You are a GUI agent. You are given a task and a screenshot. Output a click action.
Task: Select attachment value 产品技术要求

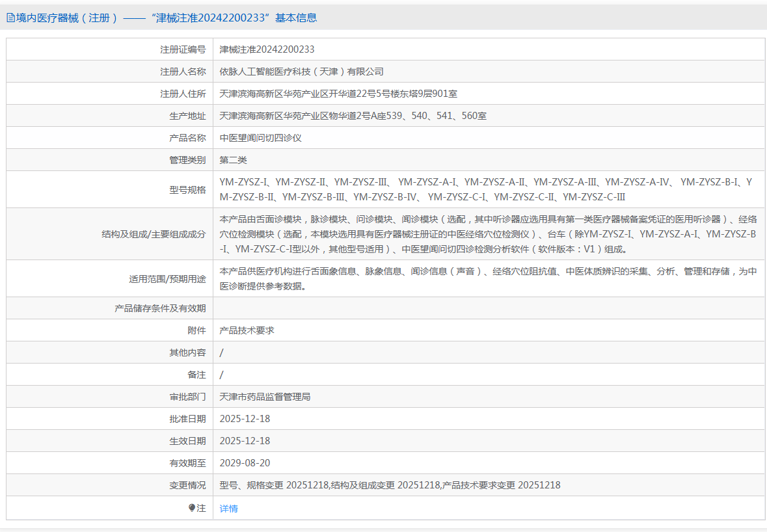point(247,330)
